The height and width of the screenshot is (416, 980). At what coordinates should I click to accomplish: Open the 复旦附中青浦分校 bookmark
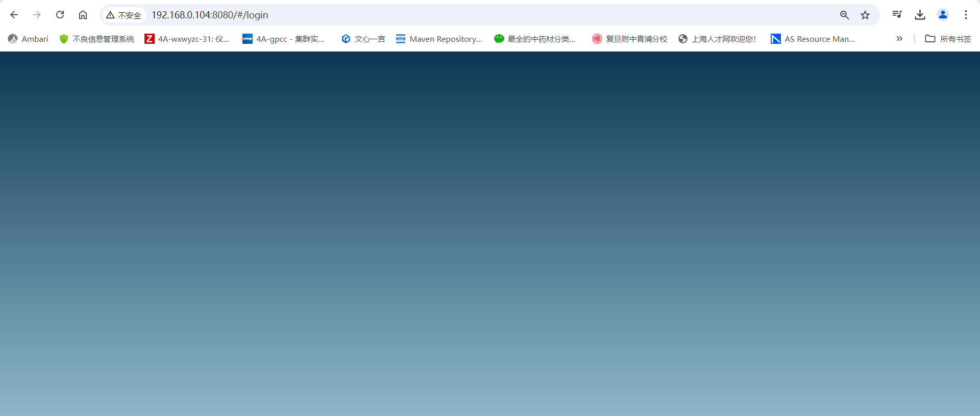tap(630, 39)
